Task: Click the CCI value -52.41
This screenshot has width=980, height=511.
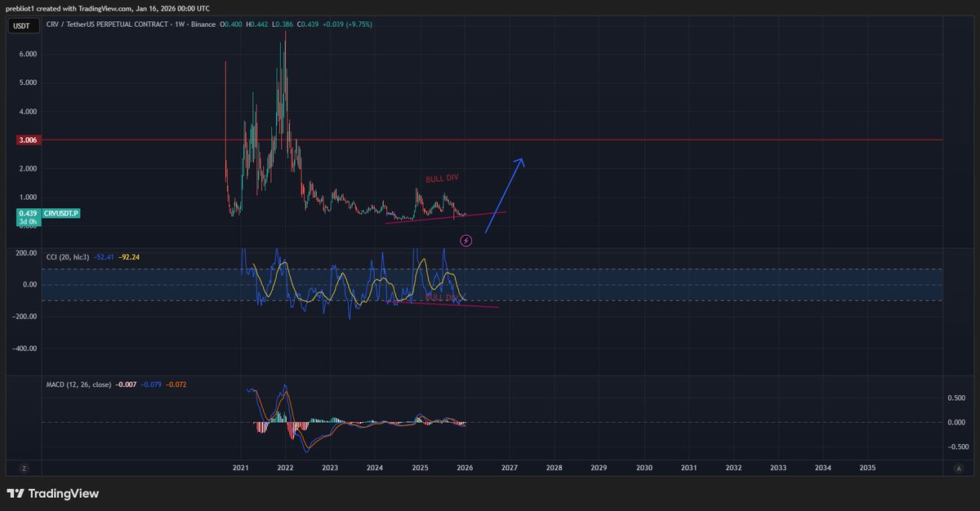Action: click(105, 256)
